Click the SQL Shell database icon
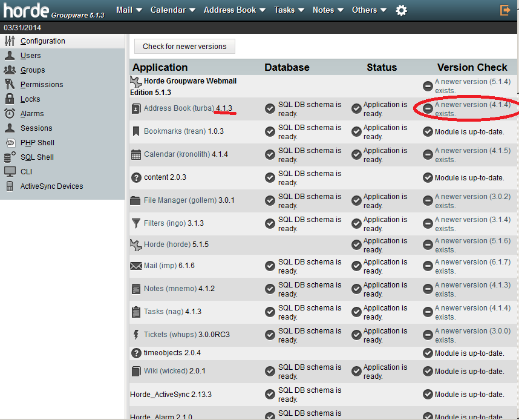519x420 pixels. 10,157
